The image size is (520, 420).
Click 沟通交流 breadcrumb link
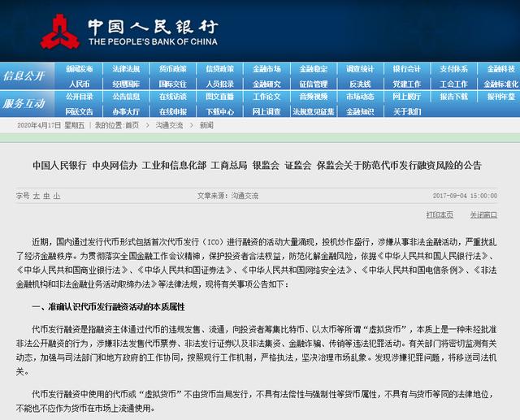coord(170,125)
